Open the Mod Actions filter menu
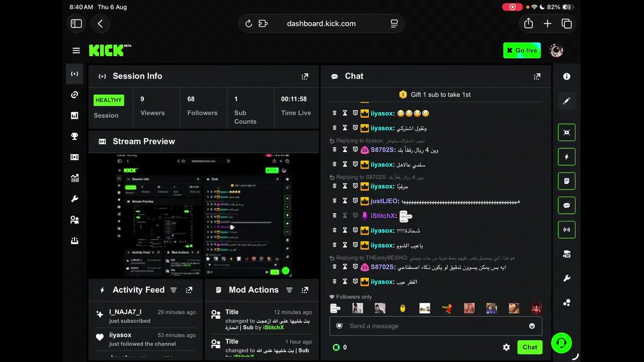Viewport: 644px width, 362px height. click(x=289, y=290)
